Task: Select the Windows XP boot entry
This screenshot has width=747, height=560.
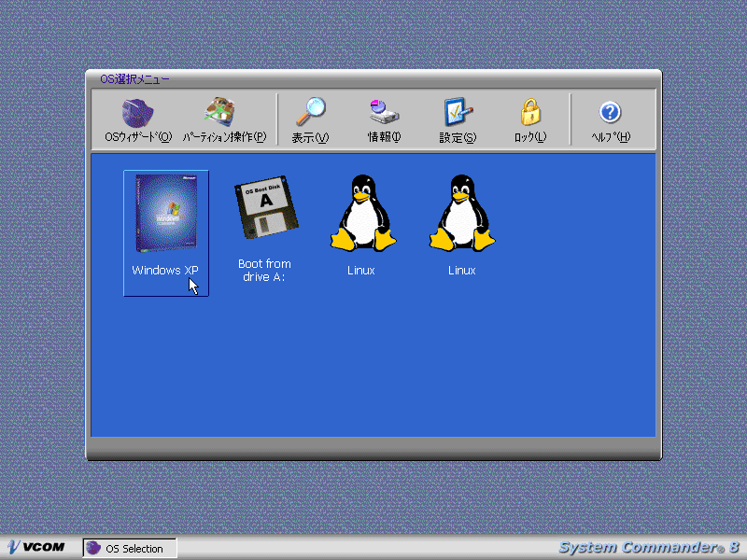Action: click(166, 232)
